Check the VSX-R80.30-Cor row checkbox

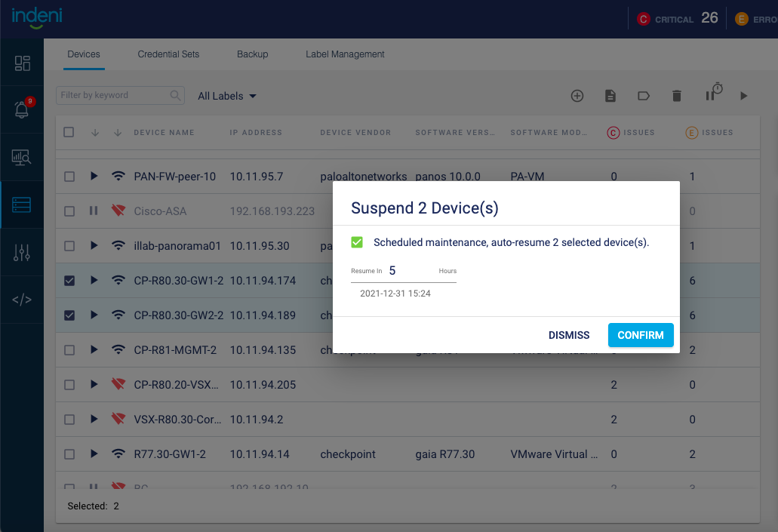(69, 420)
